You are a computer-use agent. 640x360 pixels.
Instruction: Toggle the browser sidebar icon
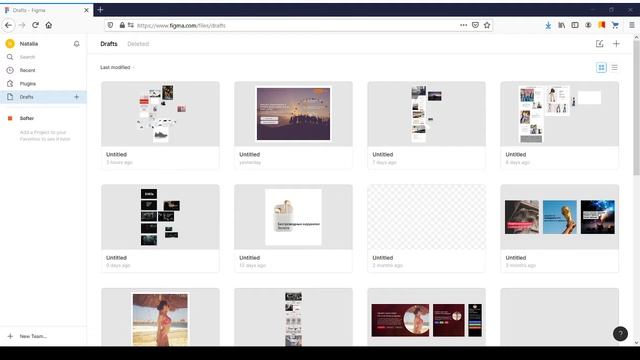click(x=575, y=25)
